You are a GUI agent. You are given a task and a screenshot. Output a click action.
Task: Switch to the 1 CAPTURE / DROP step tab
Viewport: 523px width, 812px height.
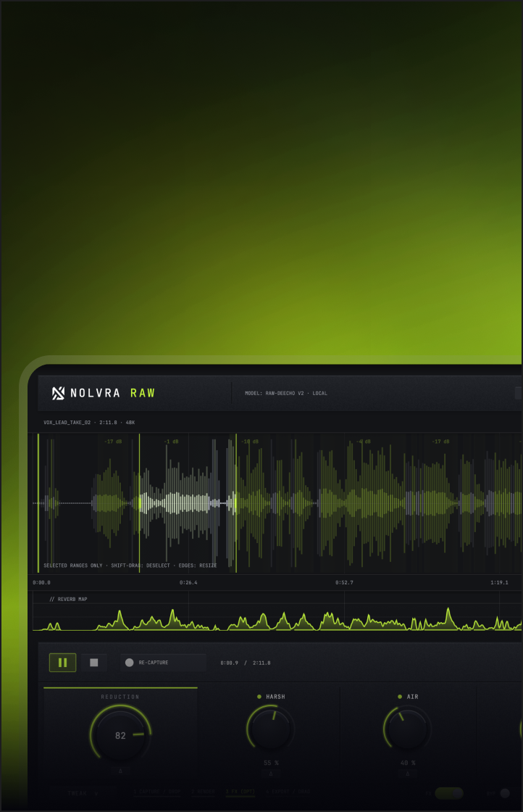[x=157, y=792]
